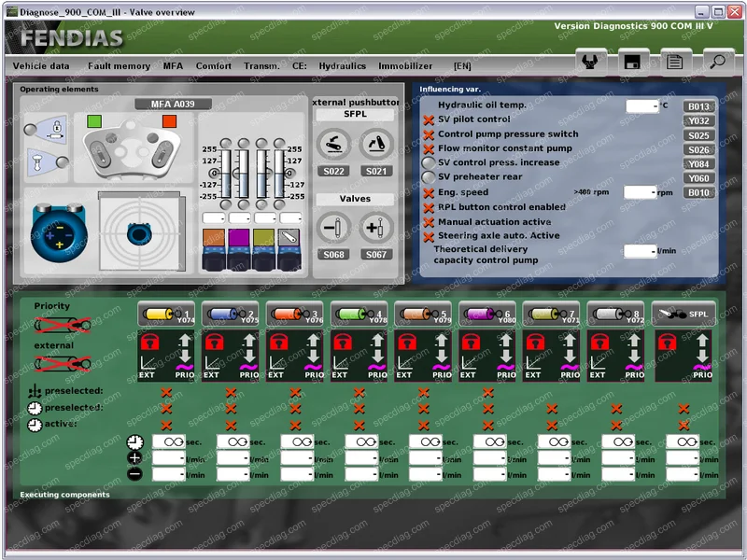Image resolution: width=747 pixels, height=560 pixels.
Task: Open the Hydraulics menu
Action: (x=342, y=66)
